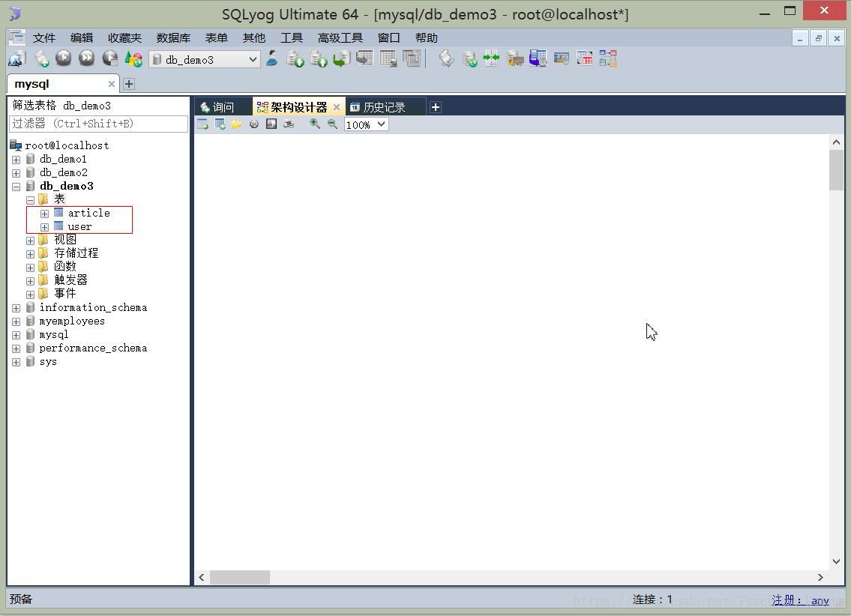Click the database export icon with green up arrow
This screenshot has height=616, width=851.
[319, 58]
